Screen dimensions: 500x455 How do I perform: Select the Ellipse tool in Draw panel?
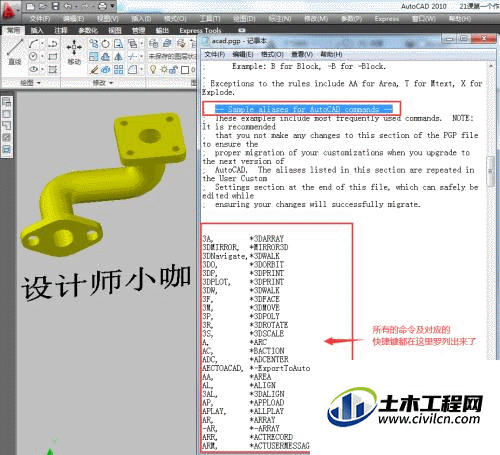(33, 69)
